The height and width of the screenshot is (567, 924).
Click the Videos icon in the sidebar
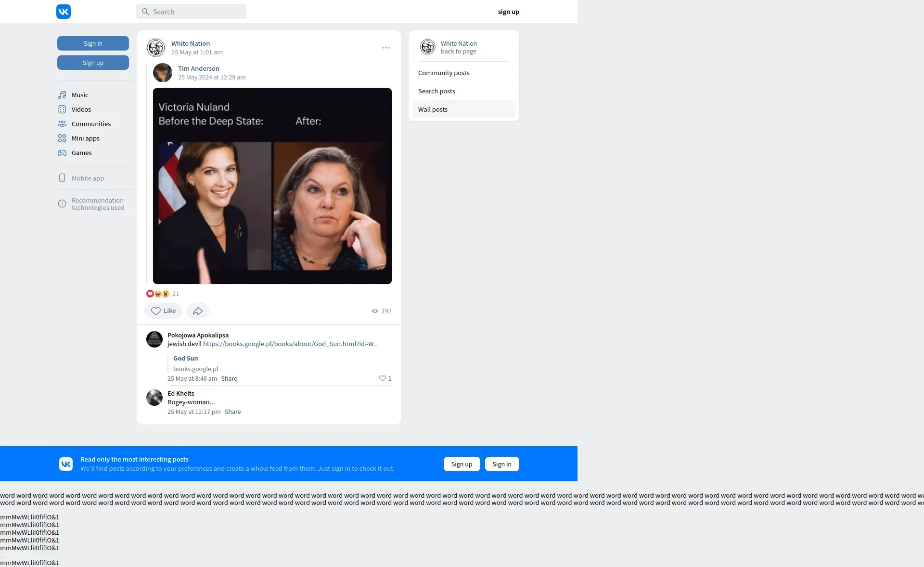pyautogui.click(x=62, y=109)
